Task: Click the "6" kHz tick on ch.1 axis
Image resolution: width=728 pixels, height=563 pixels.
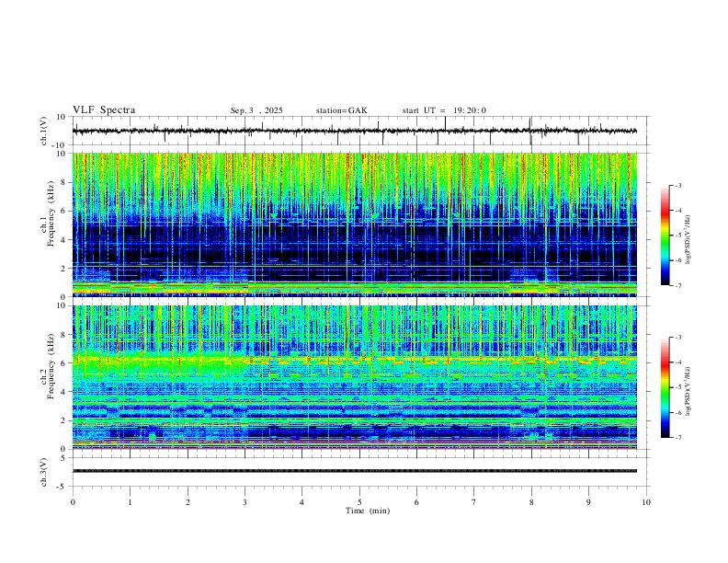Action: (x=63, y=211)
